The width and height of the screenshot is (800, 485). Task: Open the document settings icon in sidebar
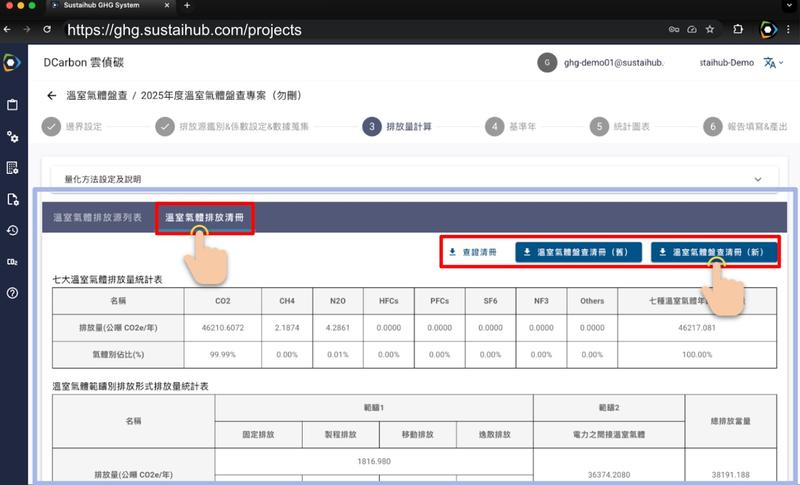(12, 199)
